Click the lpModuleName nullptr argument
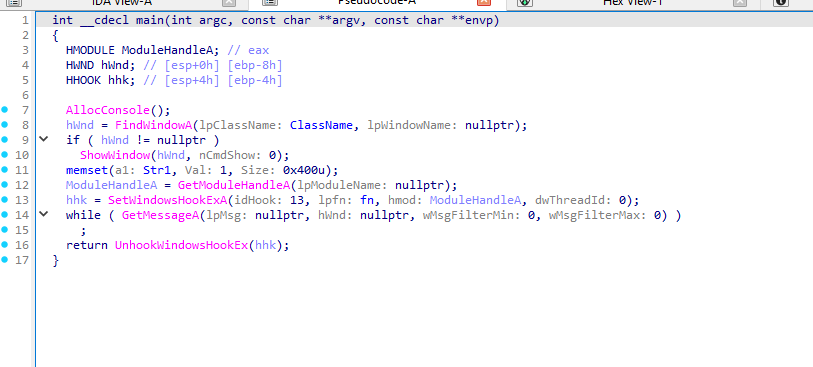Screen dimensions: 813x367 419,186
